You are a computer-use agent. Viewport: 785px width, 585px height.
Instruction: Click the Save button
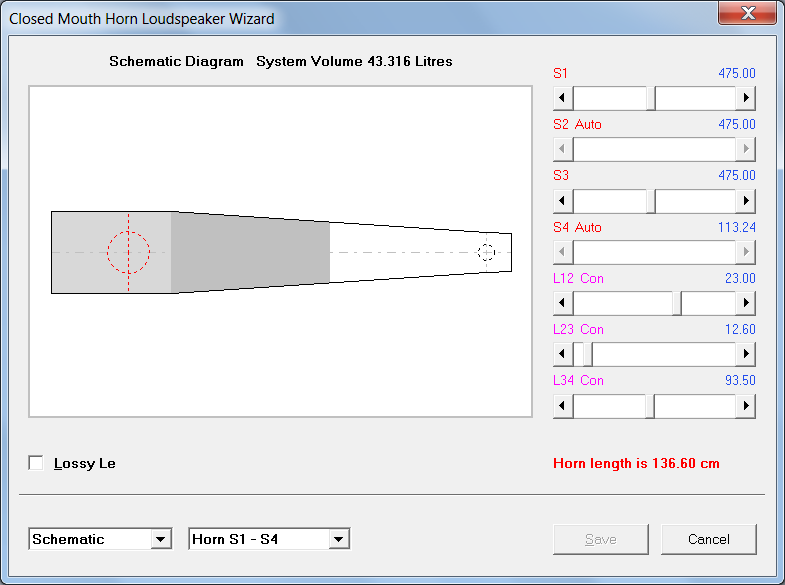601,539
